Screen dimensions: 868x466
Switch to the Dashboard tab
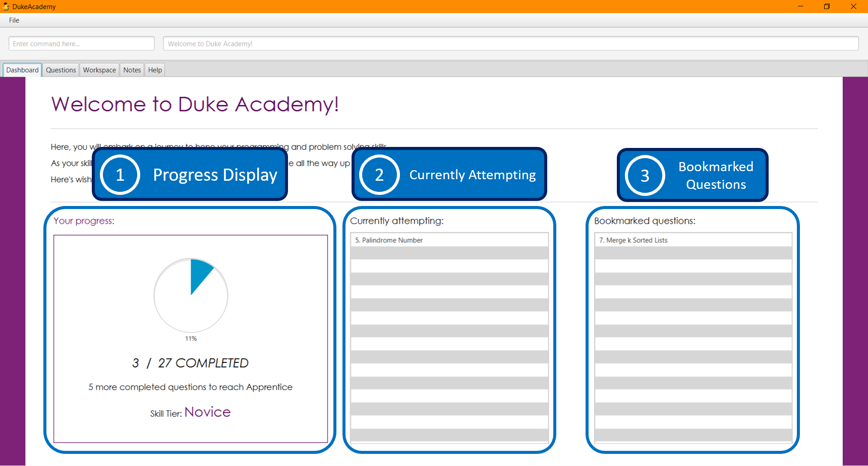coord(22,70)
